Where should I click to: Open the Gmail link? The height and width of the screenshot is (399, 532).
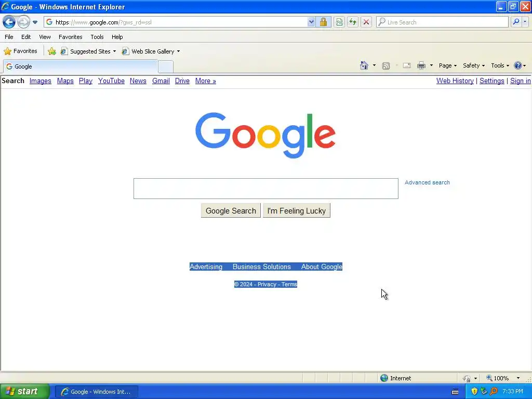161,81
